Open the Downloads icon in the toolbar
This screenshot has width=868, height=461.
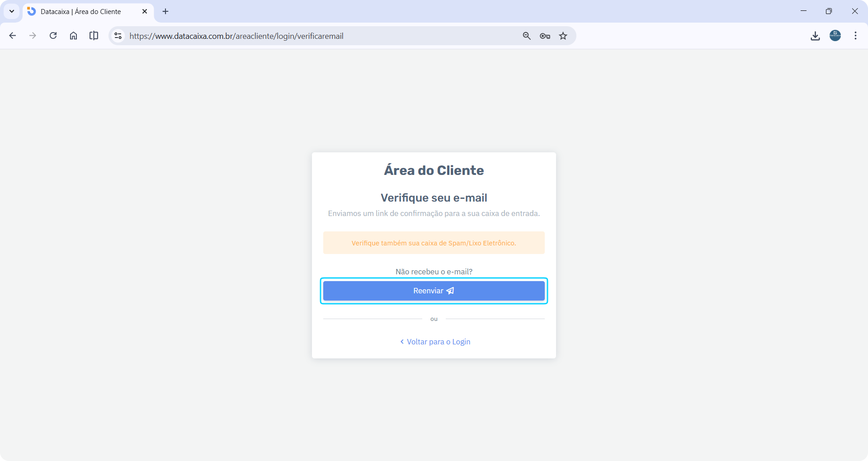click(x=815, y=36)
